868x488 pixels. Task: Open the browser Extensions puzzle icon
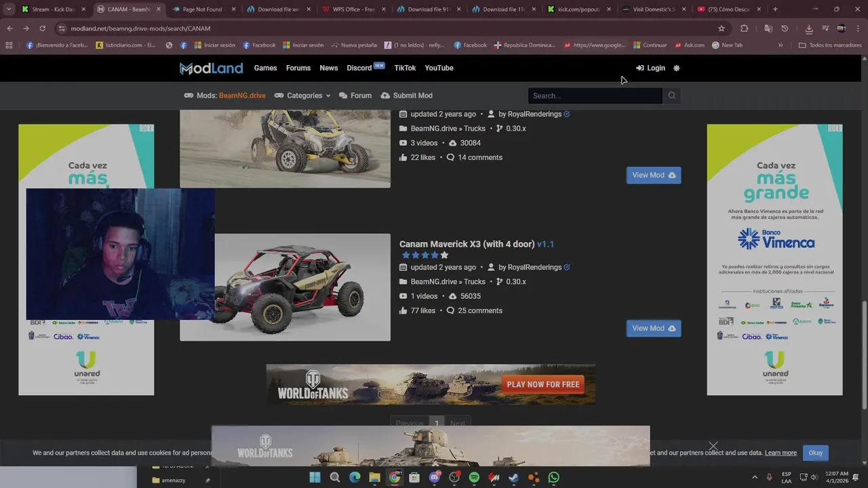point(744,28)
